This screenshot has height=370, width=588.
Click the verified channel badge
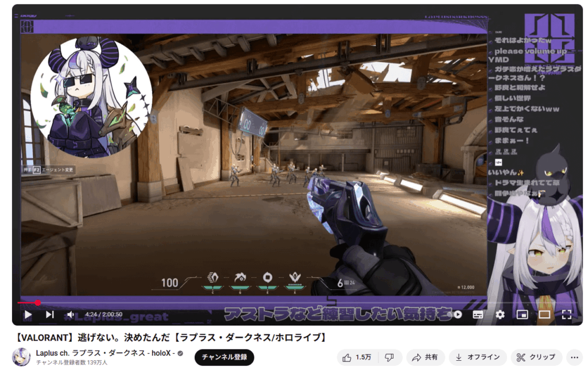pos(180,353)
